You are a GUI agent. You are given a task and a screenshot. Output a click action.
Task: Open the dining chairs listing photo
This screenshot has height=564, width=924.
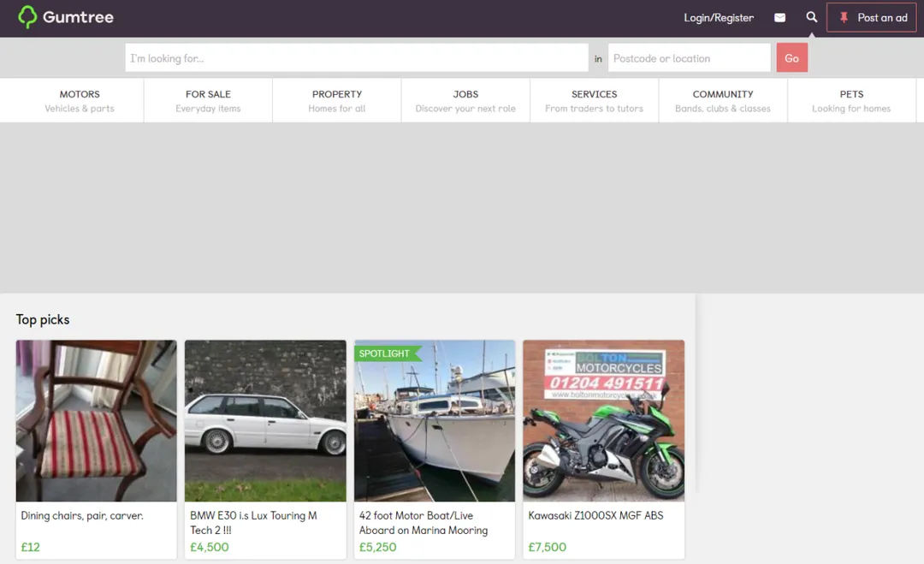pyautogui.click(x=96, y=421)
